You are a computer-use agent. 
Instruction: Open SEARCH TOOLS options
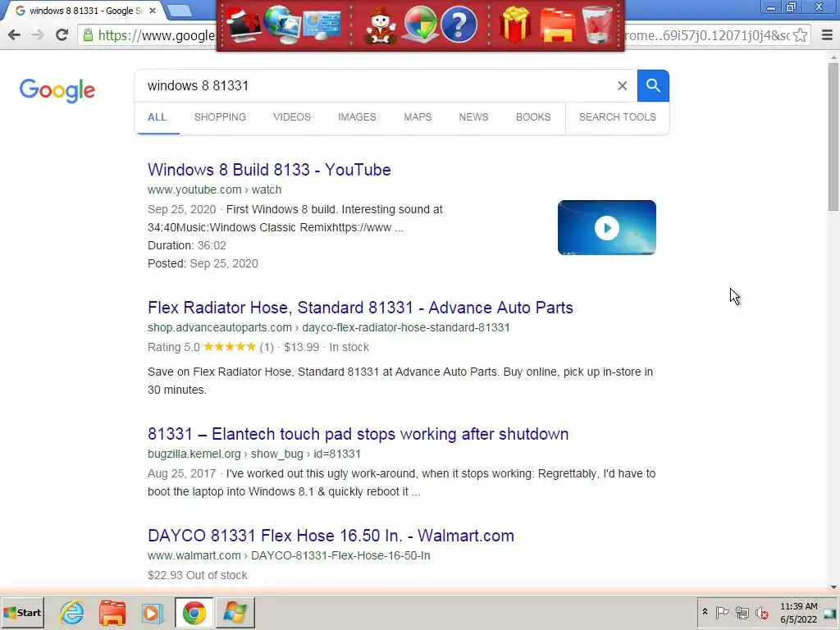pos(617,116)
